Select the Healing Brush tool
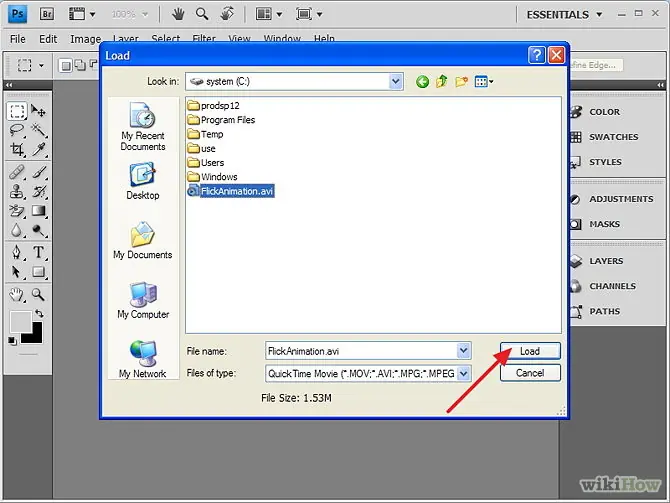Image resolution: width=670 pixels, height=503 pixels. [x=17, y=172]
